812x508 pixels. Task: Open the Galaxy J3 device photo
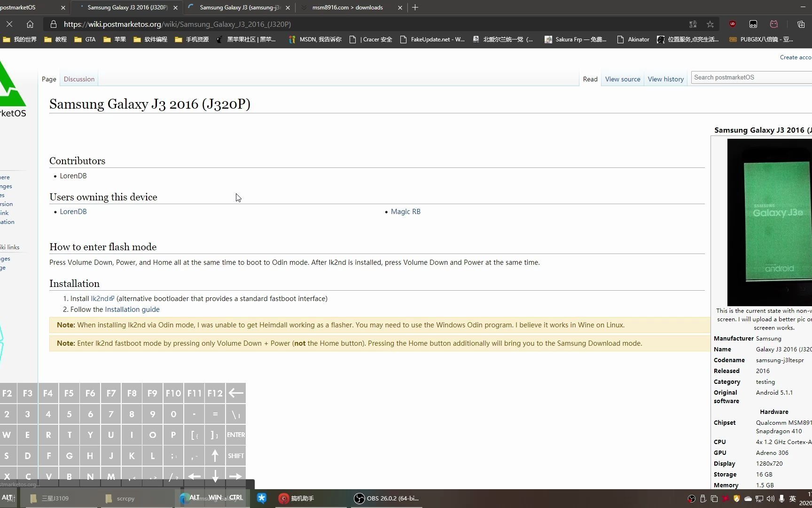coord(769,222)
